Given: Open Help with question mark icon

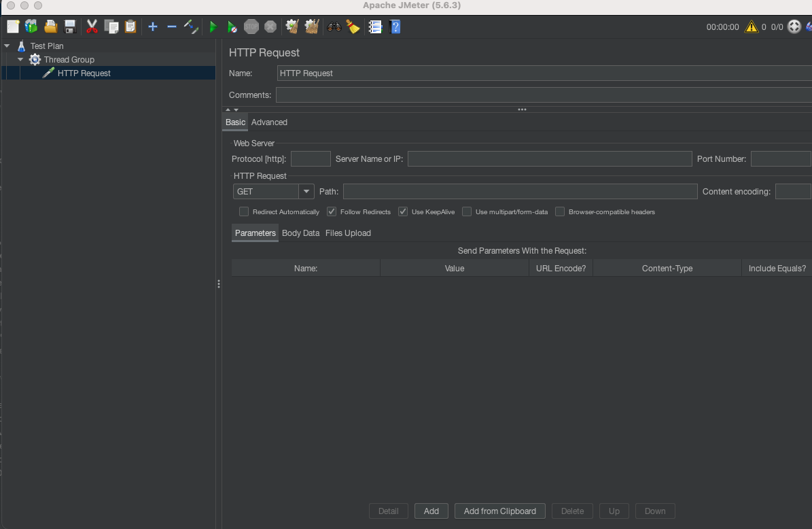Looking at the screenshot, I should pyautogui.click(x=395, y=27).
